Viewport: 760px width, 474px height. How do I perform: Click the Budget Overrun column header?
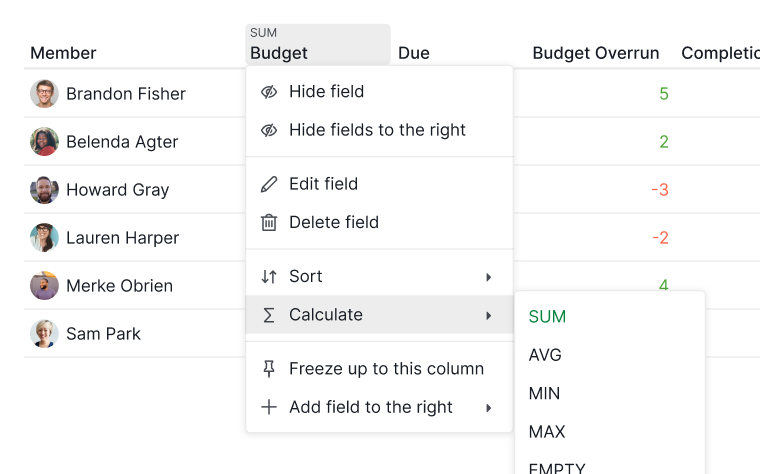[x=596, y=53]
